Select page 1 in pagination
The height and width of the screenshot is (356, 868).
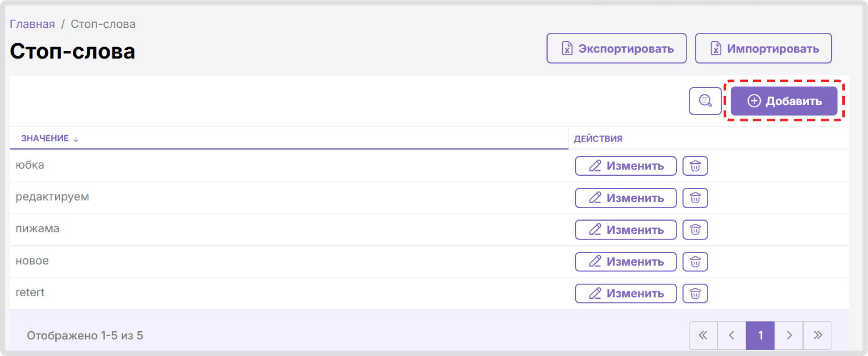tap(760, 335)
